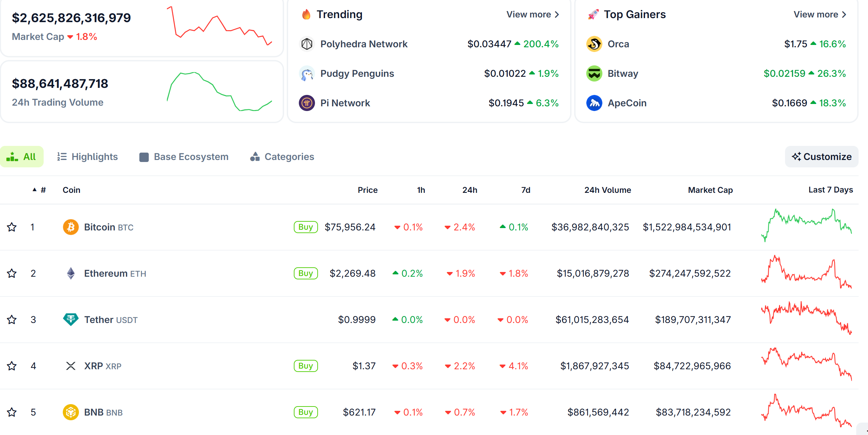This screenshot has height=435, width=868.
Task: Click the Pudgy Penguins icon
Action: (x=307, y=73)
